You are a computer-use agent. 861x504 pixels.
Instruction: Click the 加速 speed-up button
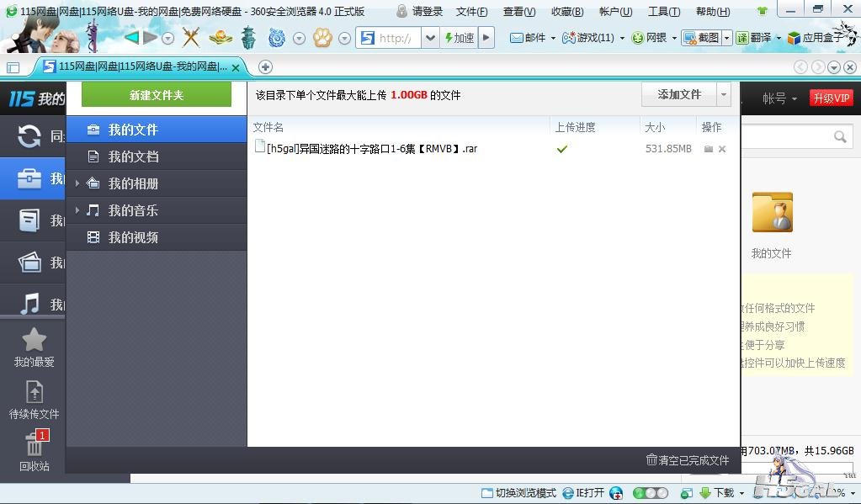(x=459, y=38)
